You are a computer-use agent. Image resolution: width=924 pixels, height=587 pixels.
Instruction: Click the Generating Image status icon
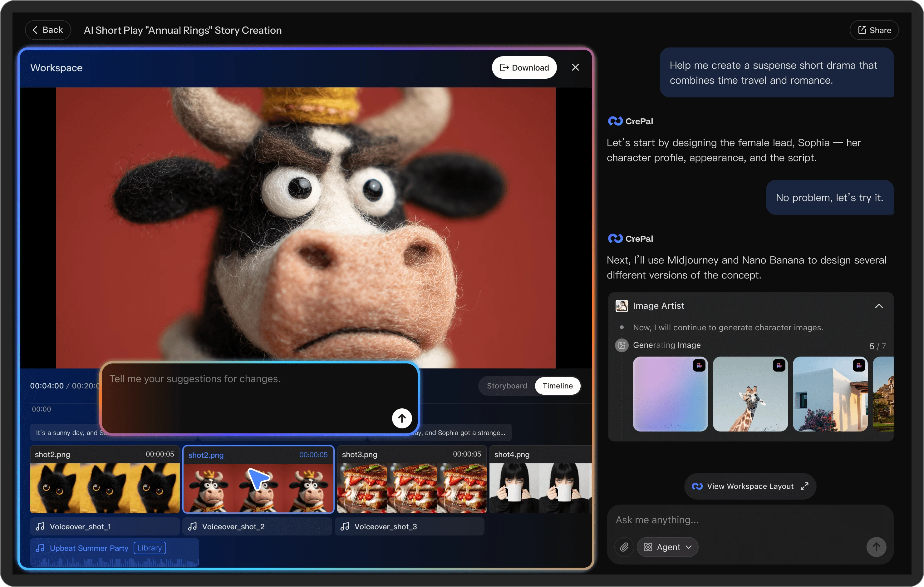click(621, 345)
